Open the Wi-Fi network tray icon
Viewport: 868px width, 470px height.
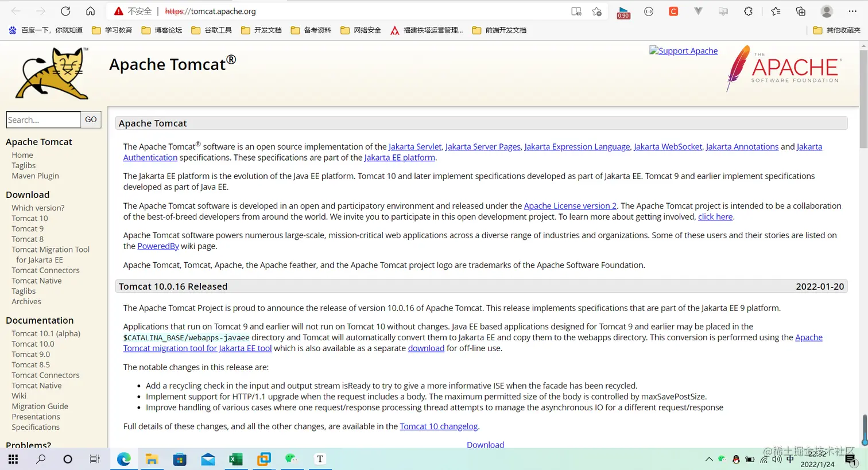pyautogui.click(x=764, y=459)
